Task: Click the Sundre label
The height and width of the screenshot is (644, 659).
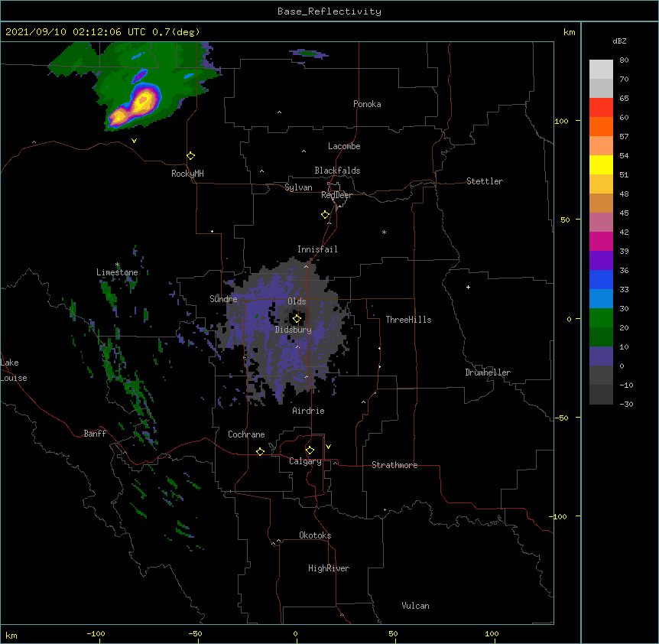Action: click(x=223, y=299)
